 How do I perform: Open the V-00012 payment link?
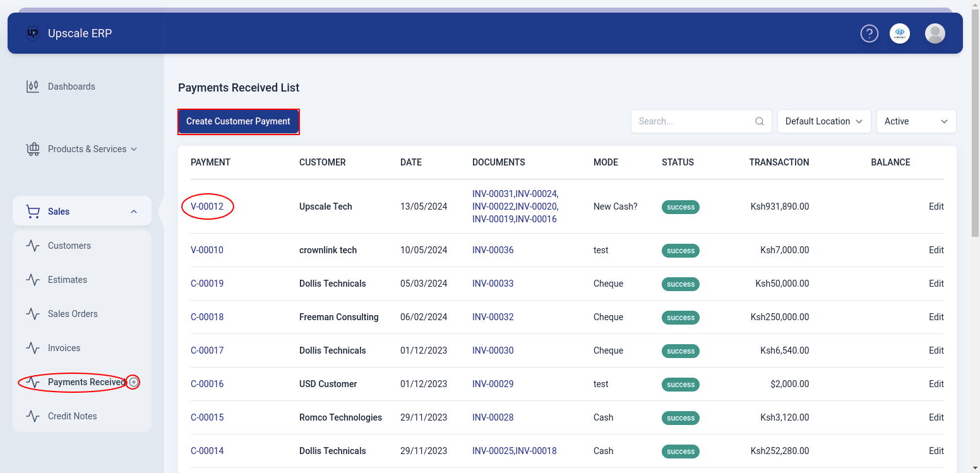207,206
